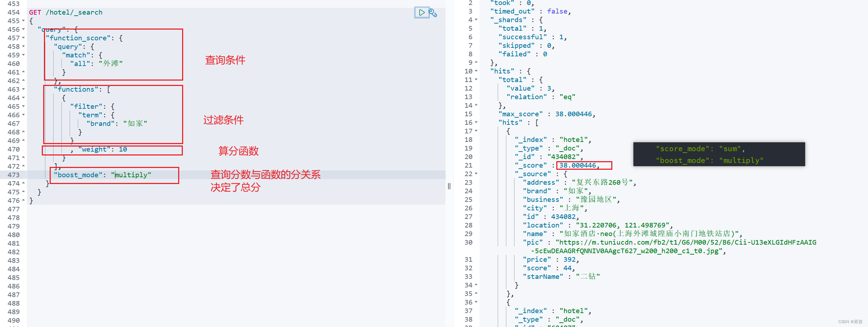Click the "如家" brand value in query
Image resolution: width=868 pixels, height=327 pixels.
tap(135, 123)
